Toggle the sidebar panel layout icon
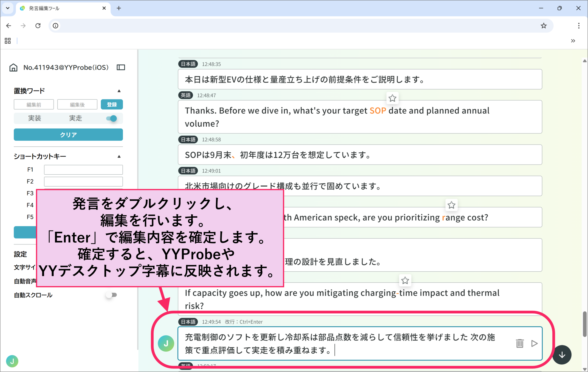 pos(121,67)
